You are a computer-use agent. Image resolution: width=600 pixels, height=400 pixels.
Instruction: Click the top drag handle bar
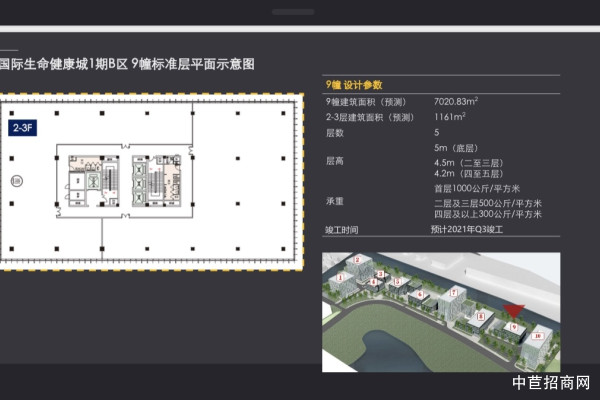click(300, 13)
